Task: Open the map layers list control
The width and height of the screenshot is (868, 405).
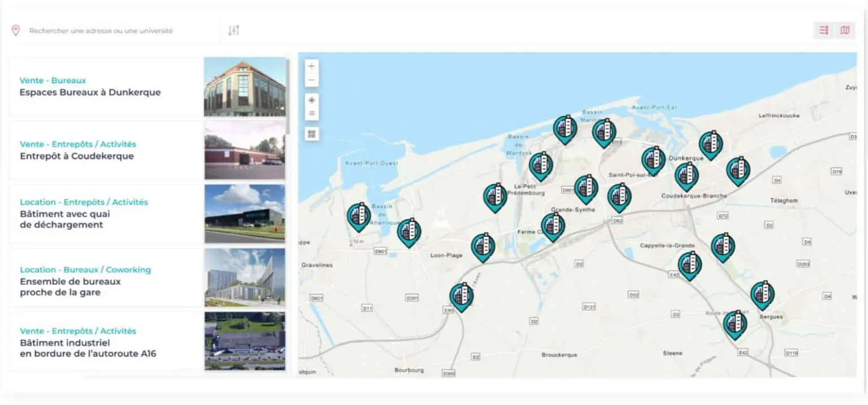Action: 311,114
